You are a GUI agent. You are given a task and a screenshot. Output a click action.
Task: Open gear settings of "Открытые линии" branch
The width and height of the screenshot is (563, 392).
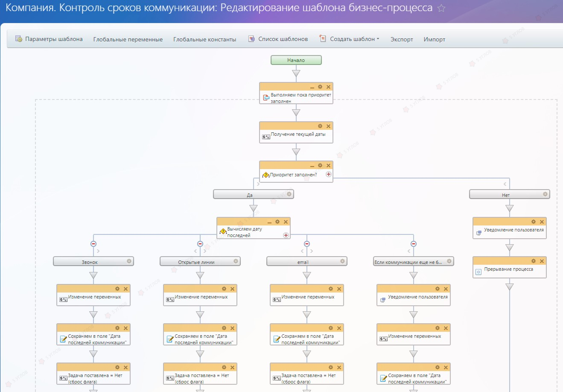click(x=236, y=261)
